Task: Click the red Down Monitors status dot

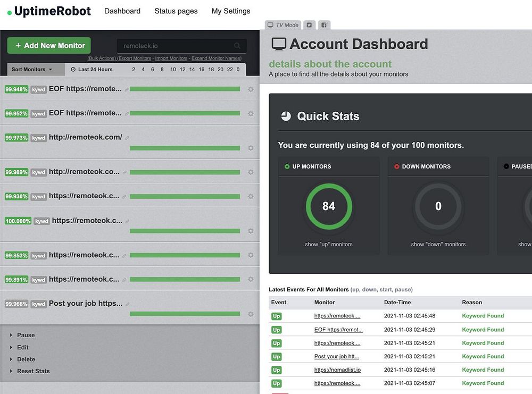Action: 397,166
